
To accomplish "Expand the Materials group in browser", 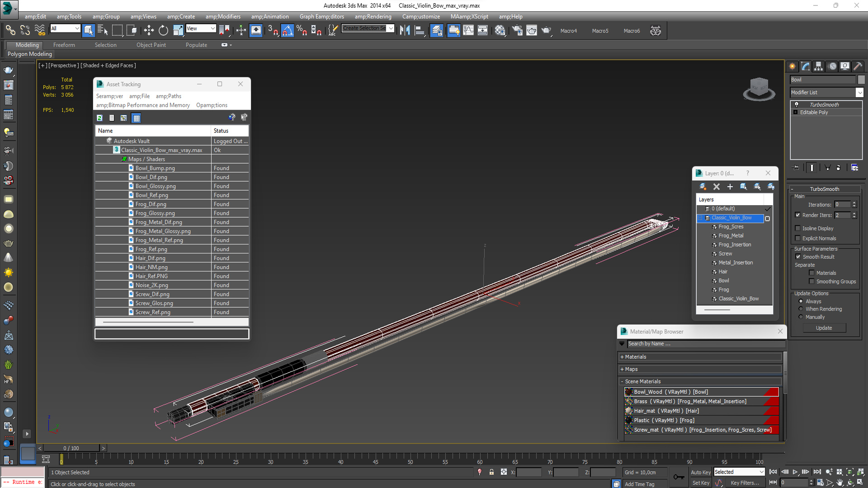I will click(x=622, y=357).
